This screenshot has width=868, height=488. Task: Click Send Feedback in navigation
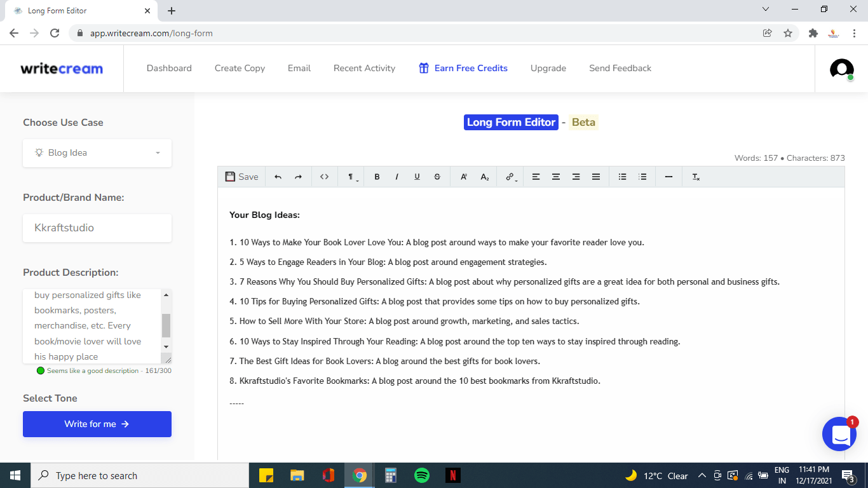[x=620, y=68]
